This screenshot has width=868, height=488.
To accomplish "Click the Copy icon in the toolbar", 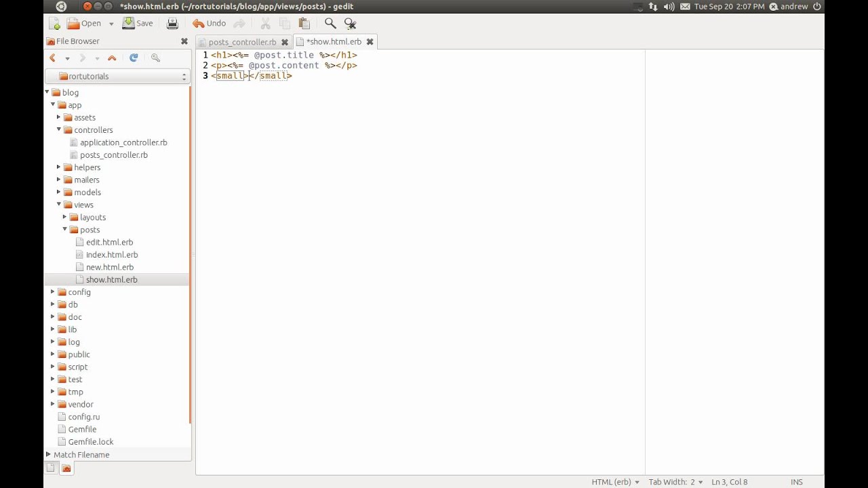I will (285, 23).
